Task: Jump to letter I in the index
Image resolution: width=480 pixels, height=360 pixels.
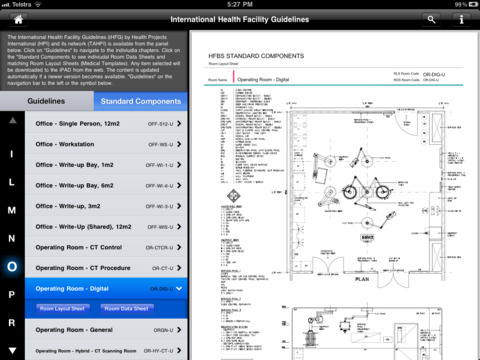Action: point(12,154)
